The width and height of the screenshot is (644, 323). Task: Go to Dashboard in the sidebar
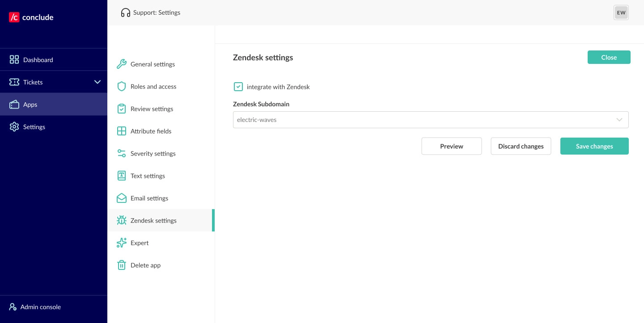click(38, 60)
